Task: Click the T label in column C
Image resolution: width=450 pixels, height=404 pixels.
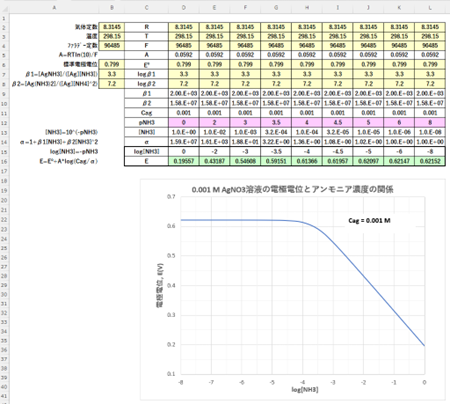Action: coord(146,36)
